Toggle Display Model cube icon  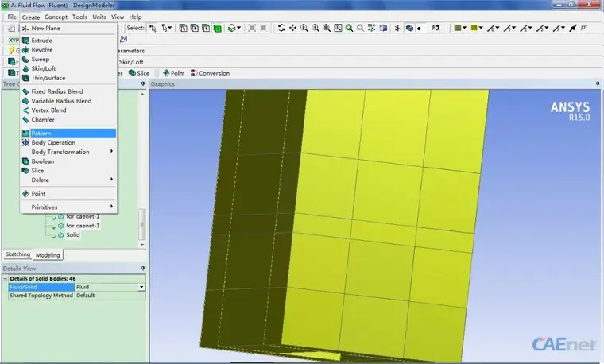pyautogui.click(x=409, y=28)
